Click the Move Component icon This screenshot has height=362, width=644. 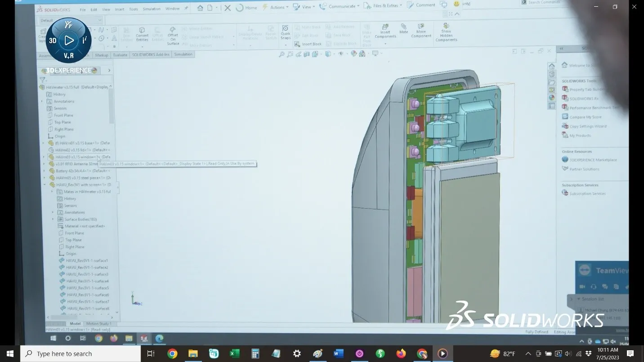tap(421, 31)
